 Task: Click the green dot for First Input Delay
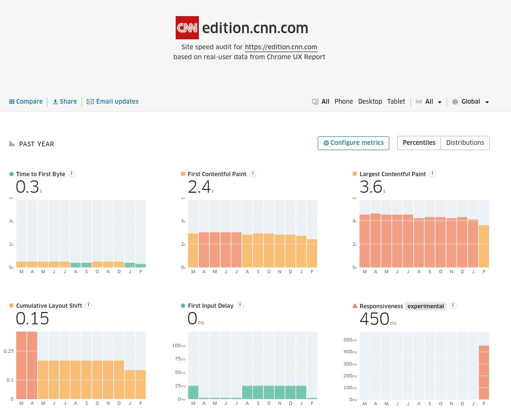point(183,305)
